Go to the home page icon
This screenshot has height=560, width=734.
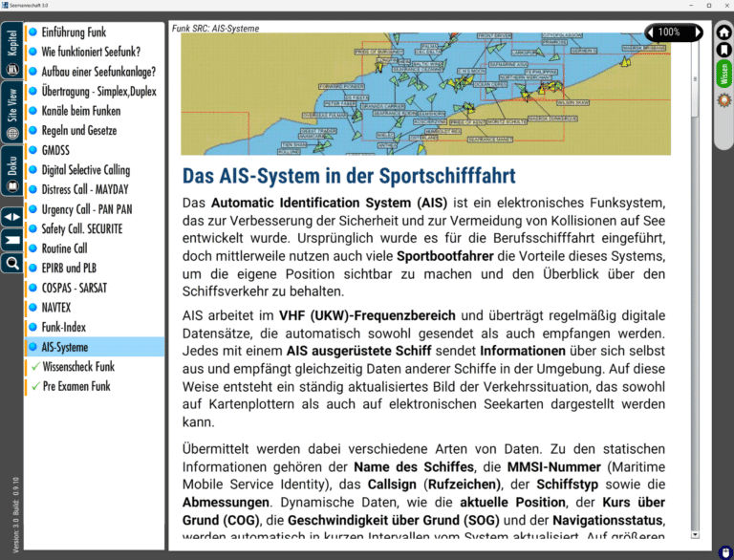(723, 32)
